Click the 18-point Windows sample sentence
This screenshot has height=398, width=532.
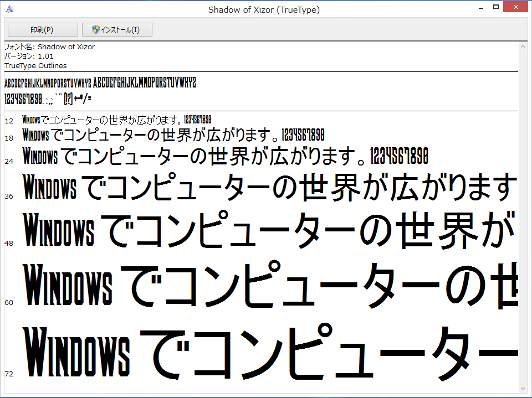(173, 135)
